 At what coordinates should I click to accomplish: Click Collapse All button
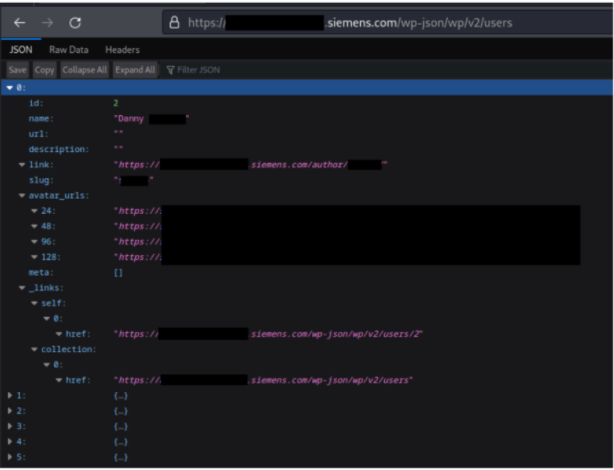(85, 70)
